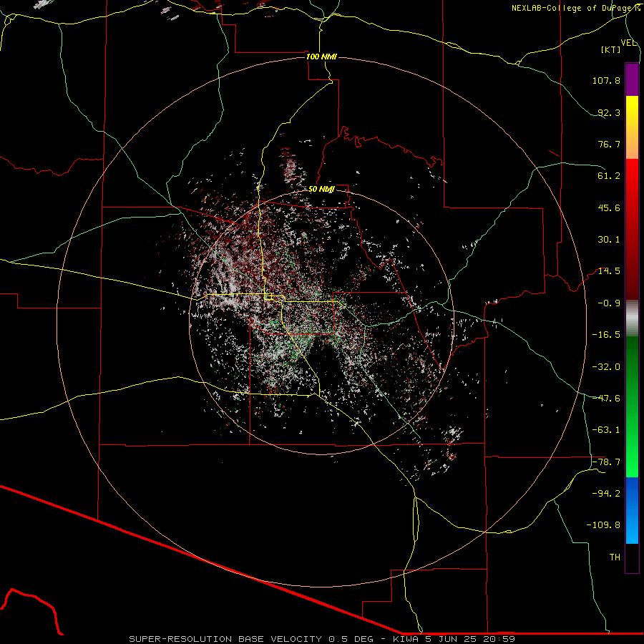Click the 100 NMI range ring label
The width and height of the screenshot is (644, 644).
(x=321, y=57)
